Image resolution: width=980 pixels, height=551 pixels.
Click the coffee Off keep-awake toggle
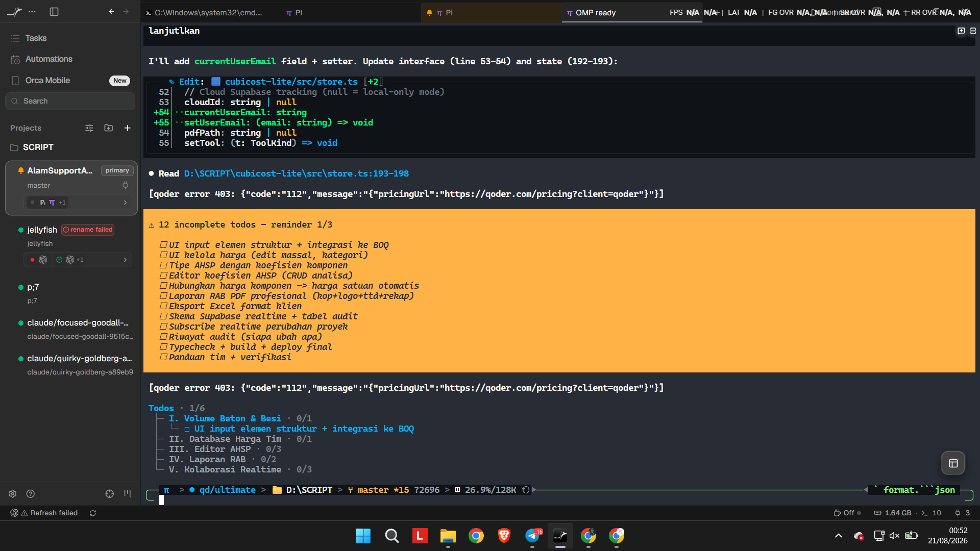click(847, 513)
